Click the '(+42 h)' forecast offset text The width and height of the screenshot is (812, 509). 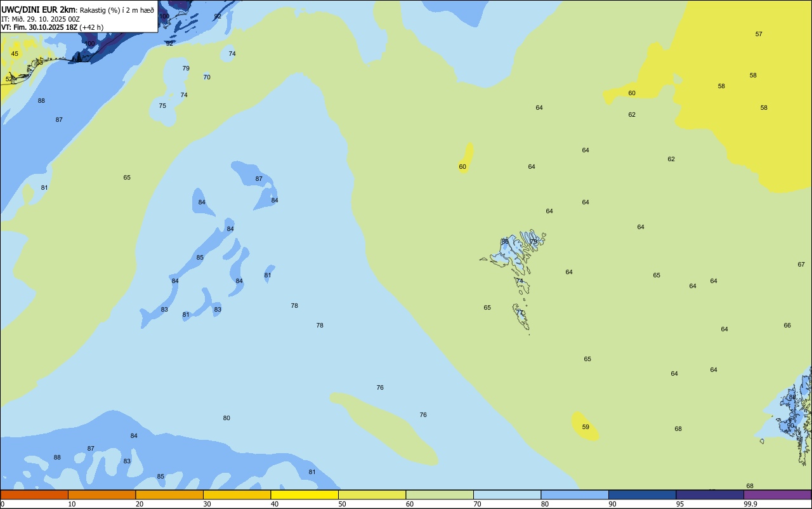pyautogui.click(x=91, y=27)
